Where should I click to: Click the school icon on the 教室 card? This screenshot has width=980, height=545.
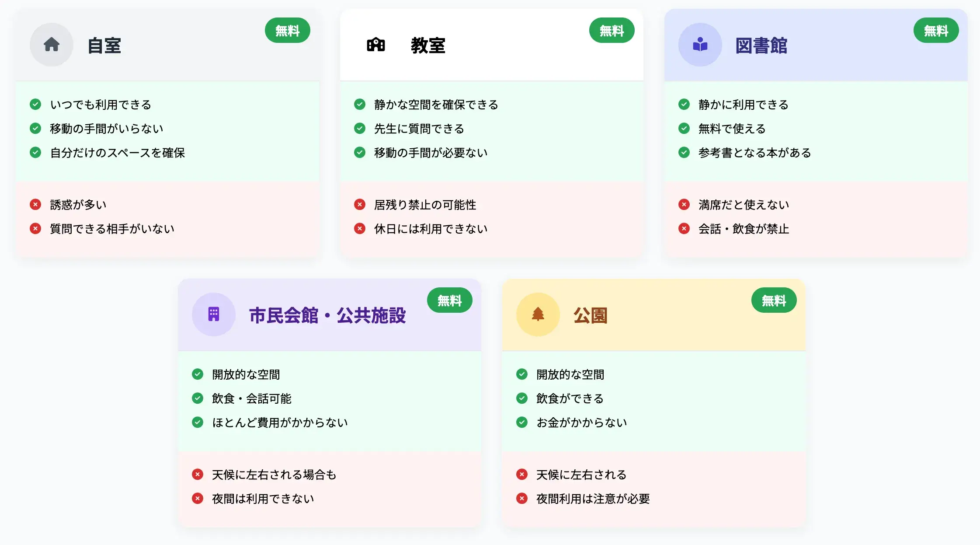(376, 45)
